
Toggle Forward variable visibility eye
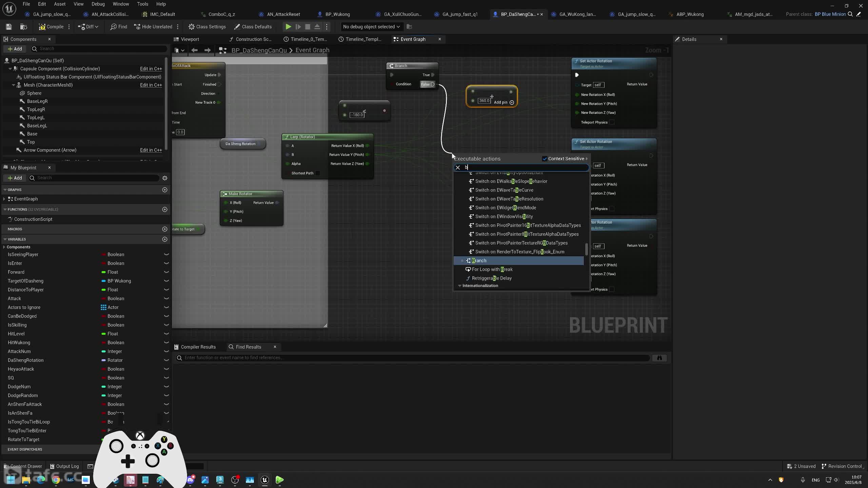[166, 272]
